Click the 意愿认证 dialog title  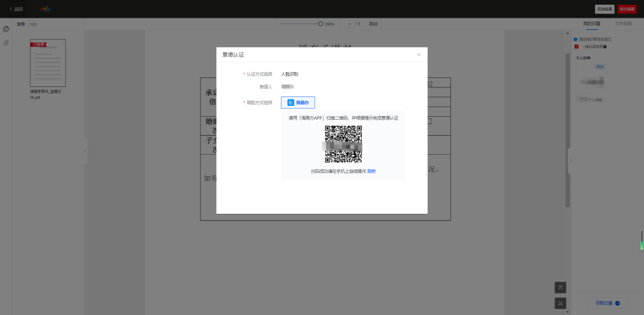[233, 55]
